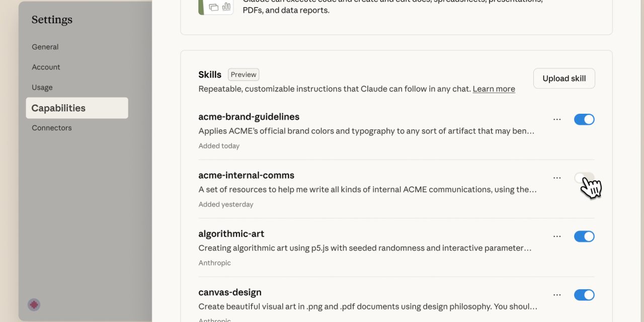This screenshot has width=644, height=322.
Task: Open the General settings section
Action: [x=45, y=47]
